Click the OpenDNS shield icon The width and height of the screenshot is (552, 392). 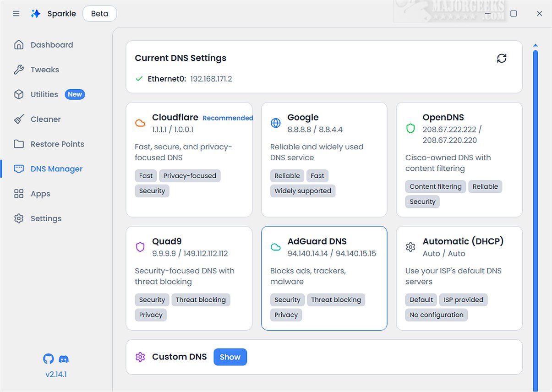[x=410, y=129]
